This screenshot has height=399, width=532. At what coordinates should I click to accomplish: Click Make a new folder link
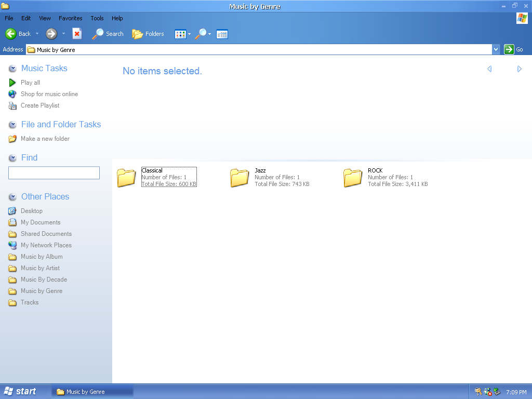45,139
